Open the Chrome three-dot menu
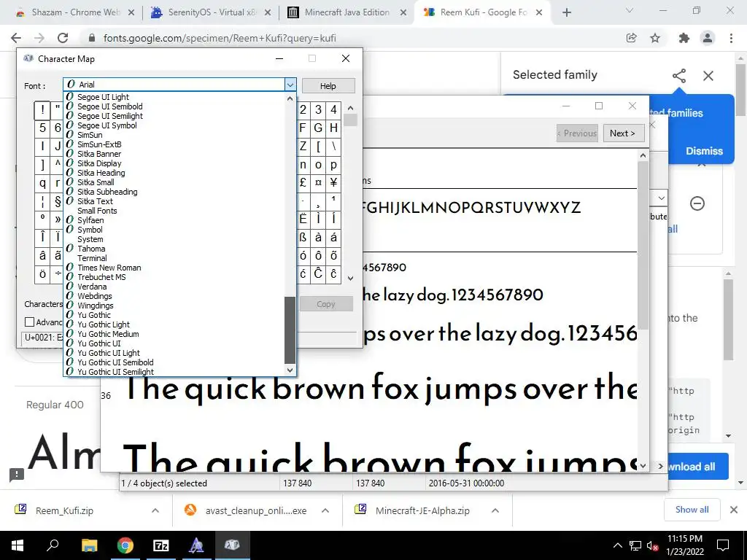 731,38
